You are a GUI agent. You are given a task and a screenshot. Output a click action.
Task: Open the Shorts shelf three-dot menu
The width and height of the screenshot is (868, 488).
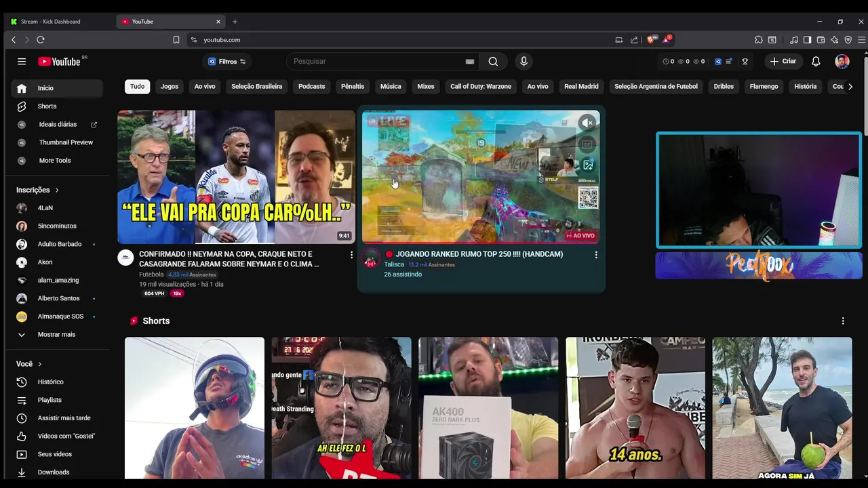(x=843, y=321)
